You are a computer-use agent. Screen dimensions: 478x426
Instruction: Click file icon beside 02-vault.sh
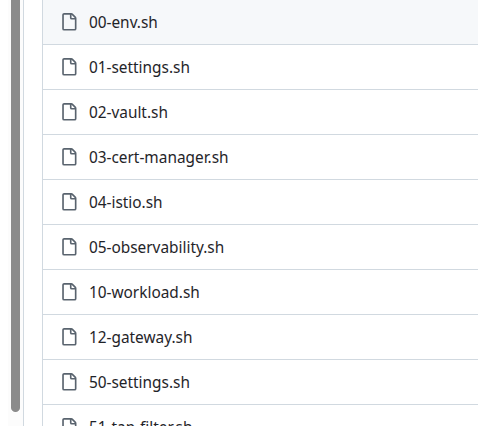click(69, 112)
